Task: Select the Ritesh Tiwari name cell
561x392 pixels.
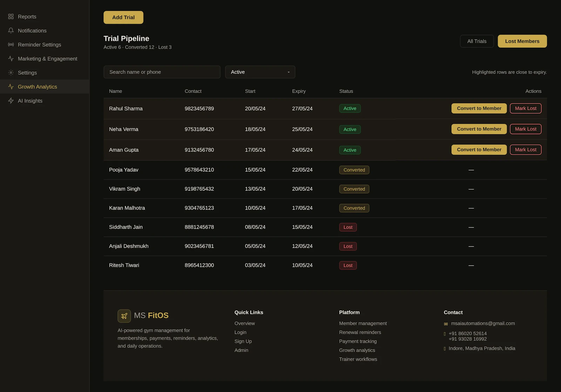Action: [x=124, y=265]
